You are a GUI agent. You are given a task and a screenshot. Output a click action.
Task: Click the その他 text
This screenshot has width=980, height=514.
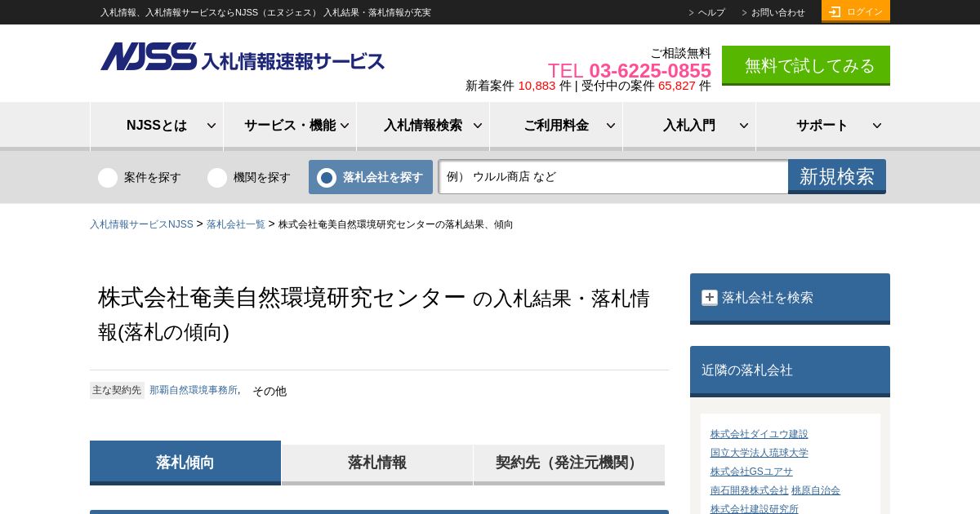[269, 391]
